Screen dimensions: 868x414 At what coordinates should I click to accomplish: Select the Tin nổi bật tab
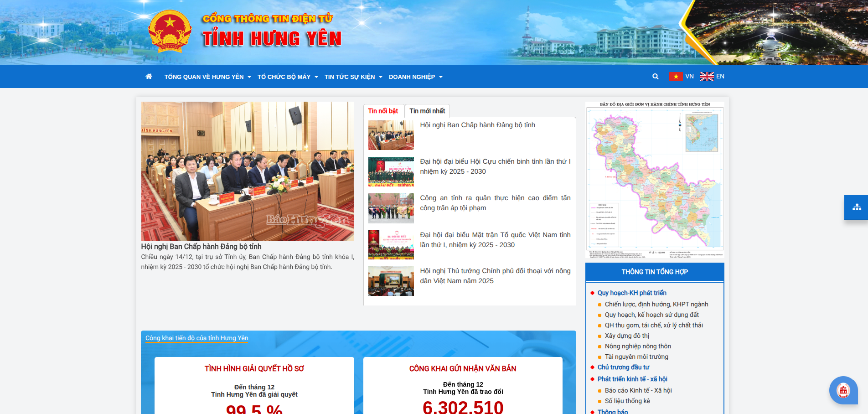pyautogui.click(x=383, y=111)
